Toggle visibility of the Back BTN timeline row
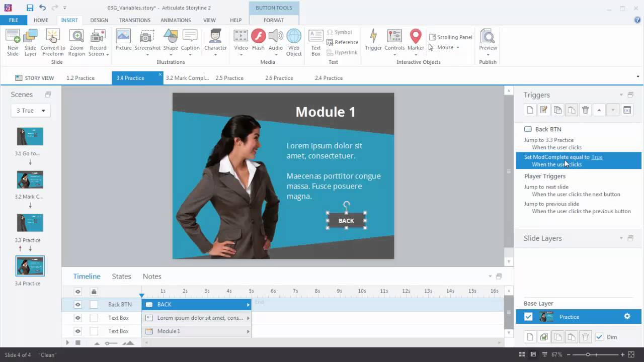Screen dimensions: 644x362 77,304
